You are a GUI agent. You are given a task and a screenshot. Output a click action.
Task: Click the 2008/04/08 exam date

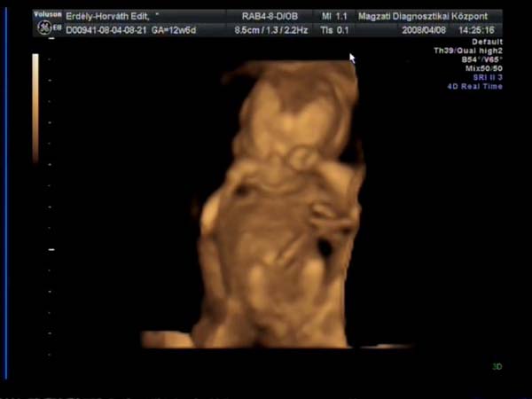click(x=424, y=30)
